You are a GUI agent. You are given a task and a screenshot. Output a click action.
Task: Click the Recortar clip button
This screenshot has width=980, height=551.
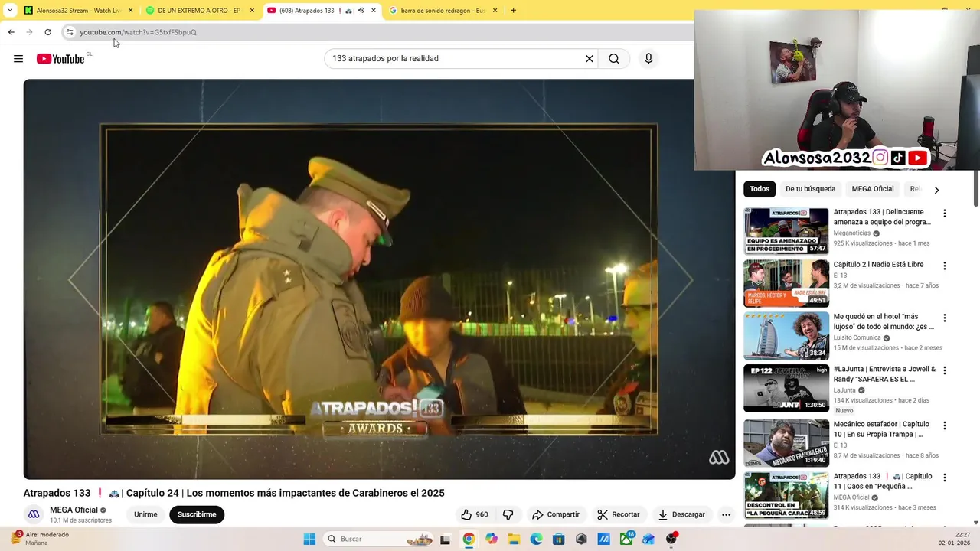click(x=619, y=514)
